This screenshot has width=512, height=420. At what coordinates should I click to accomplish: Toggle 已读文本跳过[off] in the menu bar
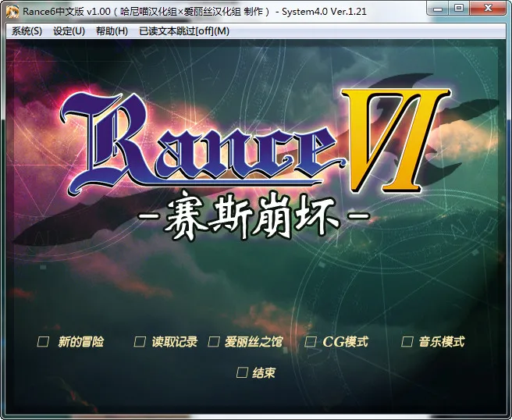183,31
